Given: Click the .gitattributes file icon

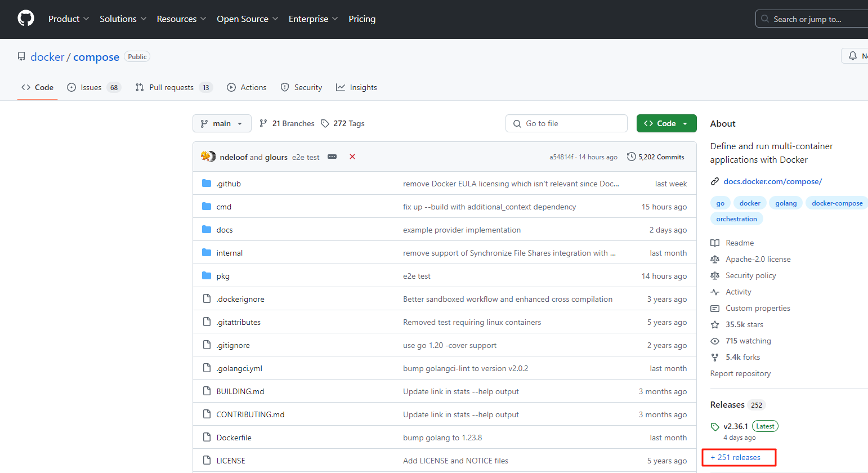Looking at the screenshot, I should (x=207, y=322).
